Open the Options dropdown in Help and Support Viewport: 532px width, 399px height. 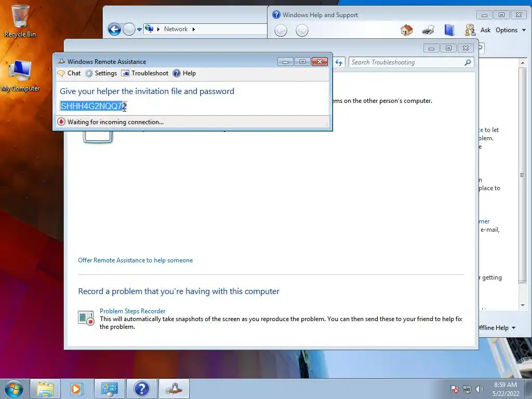click(510, 30)
